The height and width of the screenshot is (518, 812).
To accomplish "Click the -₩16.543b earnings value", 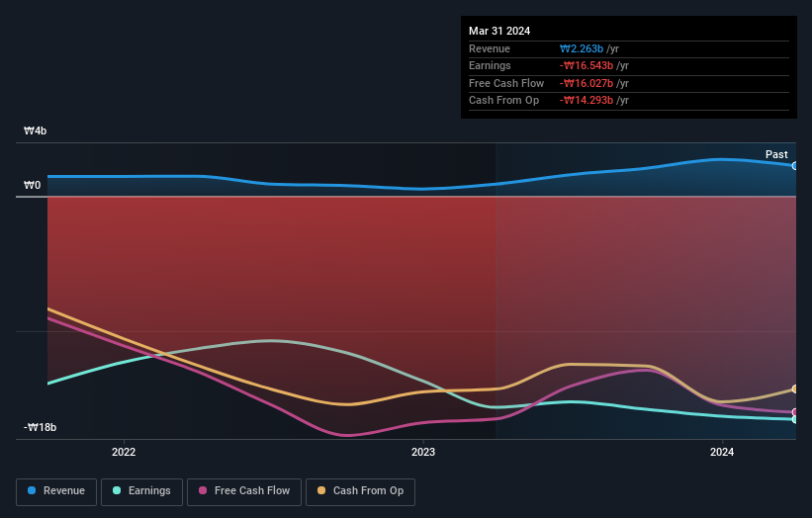I will 586,65.
